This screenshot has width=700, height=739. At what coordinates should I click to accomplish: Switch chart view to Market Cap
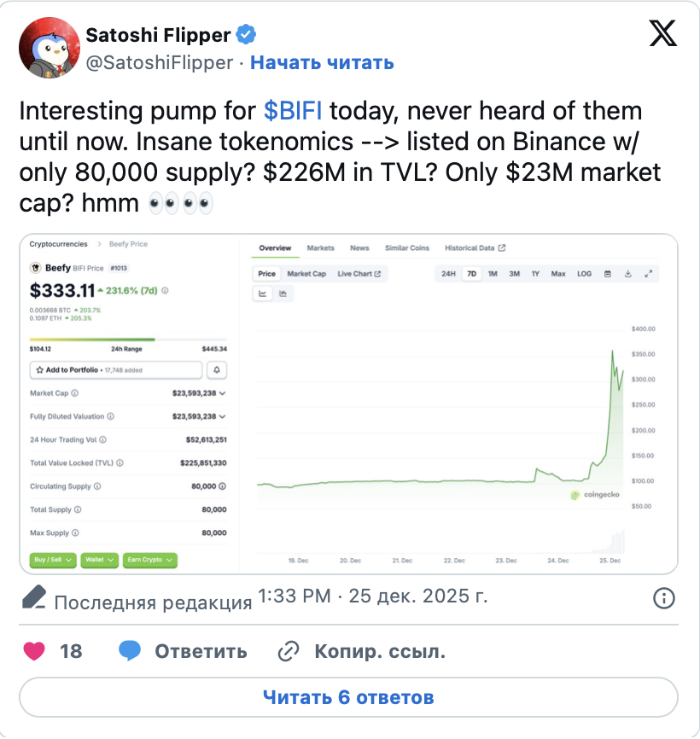click(x=306, y=274)
